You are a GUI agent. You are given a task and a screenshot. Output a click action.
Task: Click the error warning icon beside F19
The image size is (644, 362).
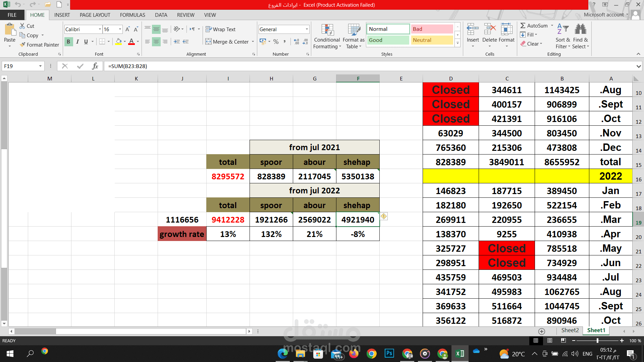[x=384, y=216]
